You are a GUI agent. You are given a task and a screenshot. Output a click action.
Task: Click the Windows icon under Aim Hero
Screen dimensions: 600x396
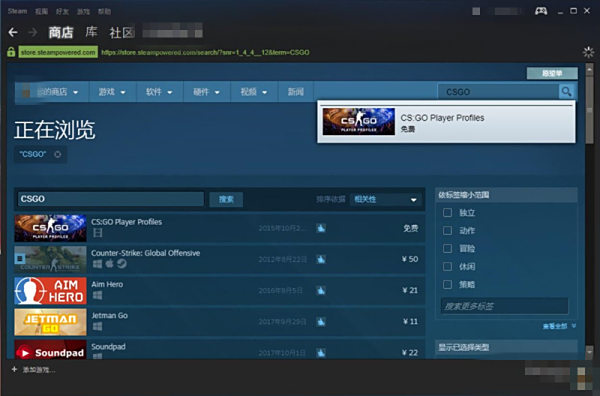coord(98,295)
